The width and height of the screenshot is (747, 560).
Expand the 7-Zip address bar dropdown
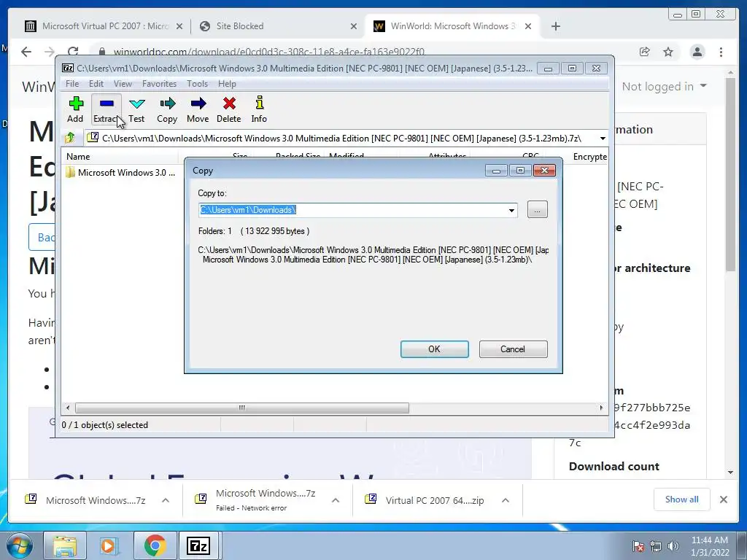tap(602, 139)
